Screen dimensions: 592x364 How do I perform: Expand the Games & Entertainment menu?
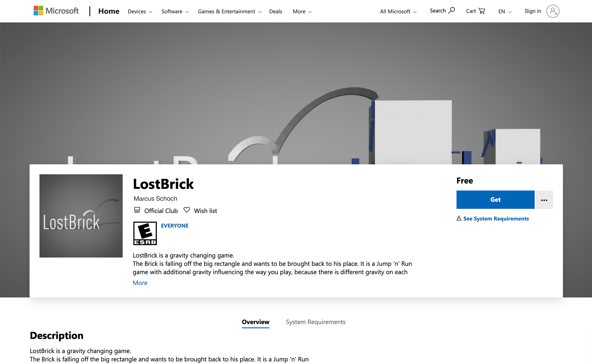pyautogui.click(x=229, y=11)
